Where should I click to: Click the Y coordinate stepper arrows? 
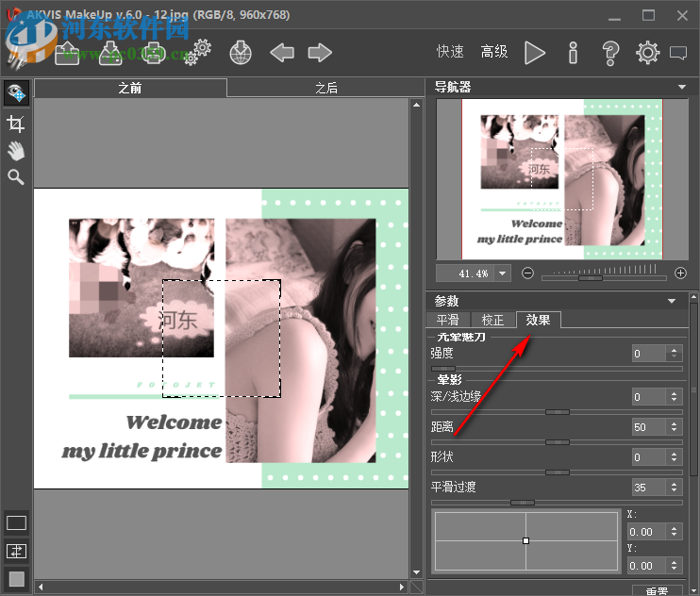[x=675, y=565]
